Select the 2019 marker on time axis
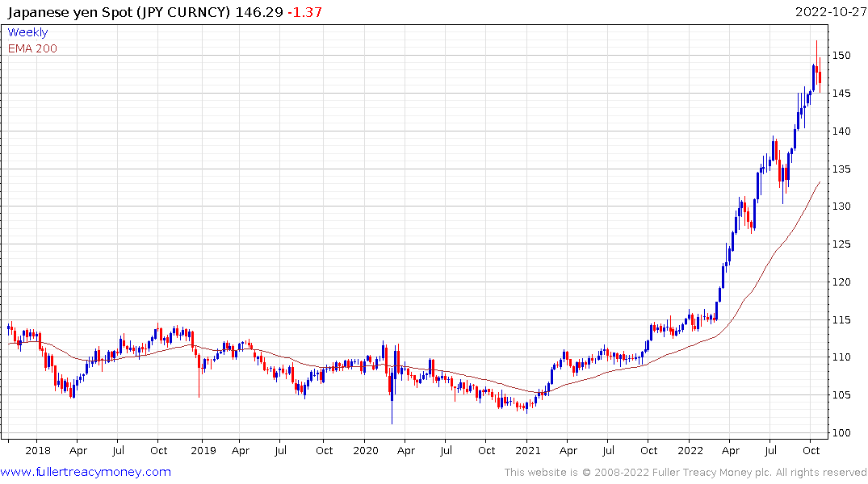This screenshot has height=484, width=868. pyautogui.click(x=202, y=451)
